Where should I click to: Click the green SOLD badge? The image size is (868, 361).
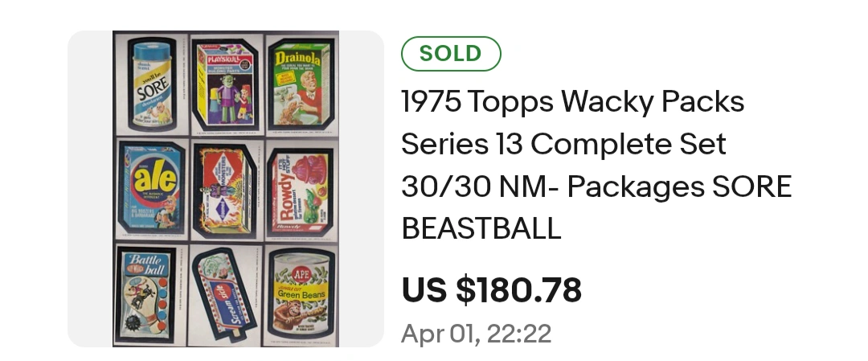pyautogui.click(x=451, y=54)
